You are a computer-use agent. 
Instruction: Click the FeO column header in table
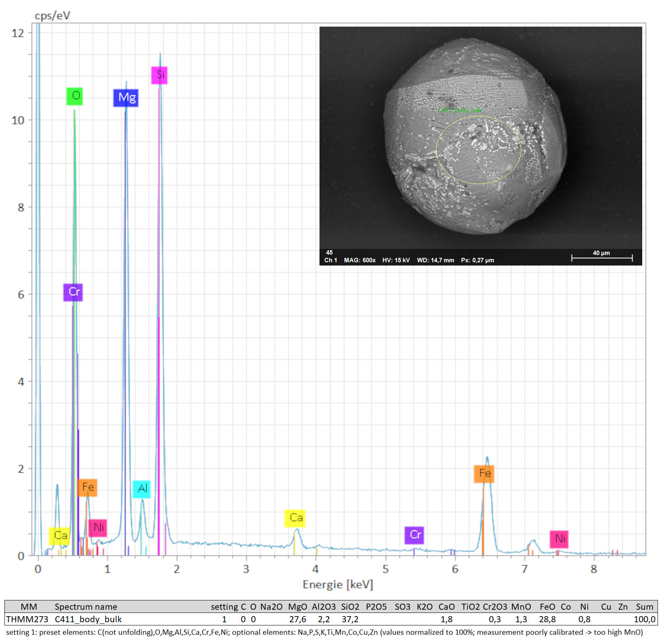coord(547,607)
